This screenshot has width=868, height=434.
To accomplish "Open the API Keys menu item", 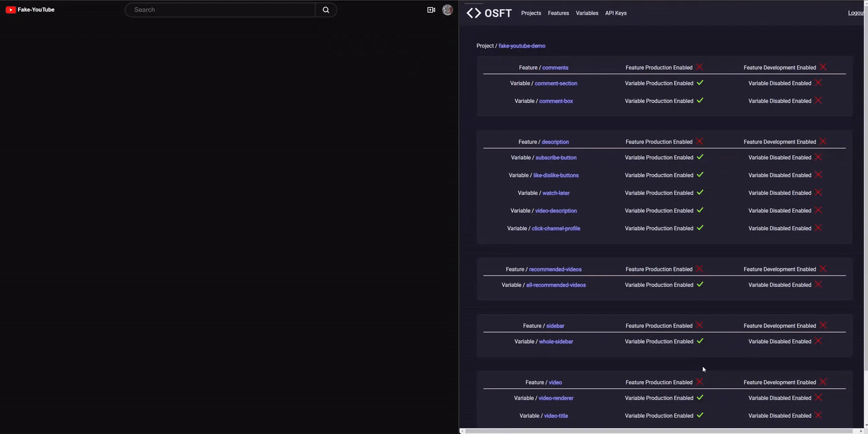I will (x=616, y=13).
